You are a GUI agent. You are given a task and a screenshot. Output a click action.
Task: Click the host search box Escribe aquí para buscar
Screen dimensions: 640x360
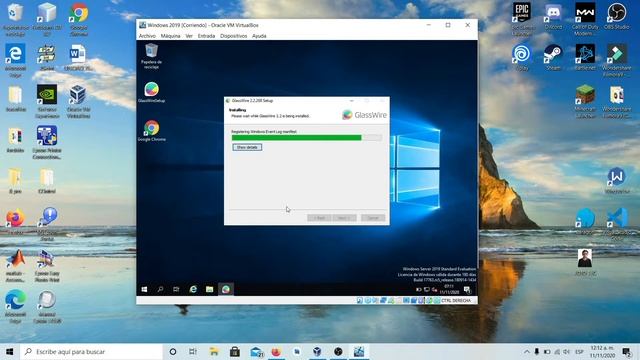91,351
